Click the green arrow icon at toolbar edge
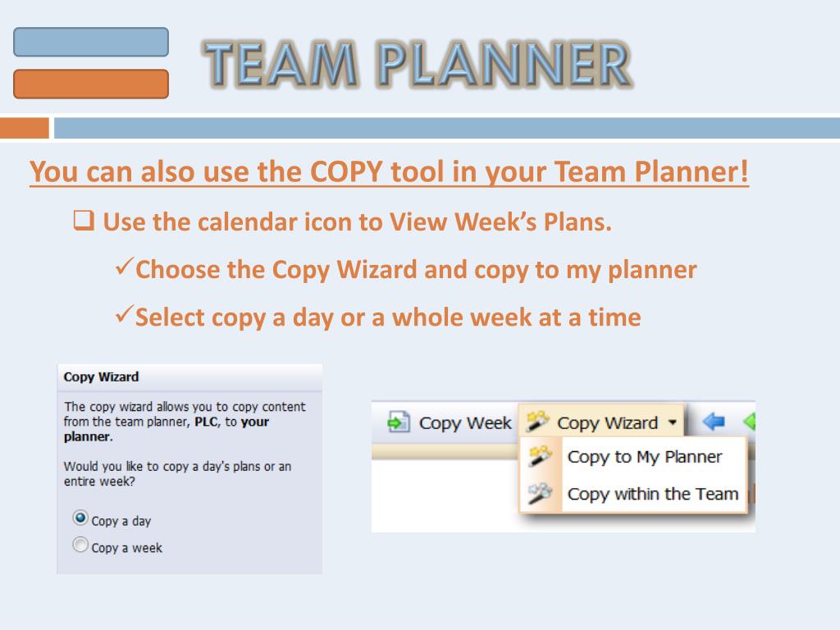Screen dimensions: 840x630 (x=750, y=422)
